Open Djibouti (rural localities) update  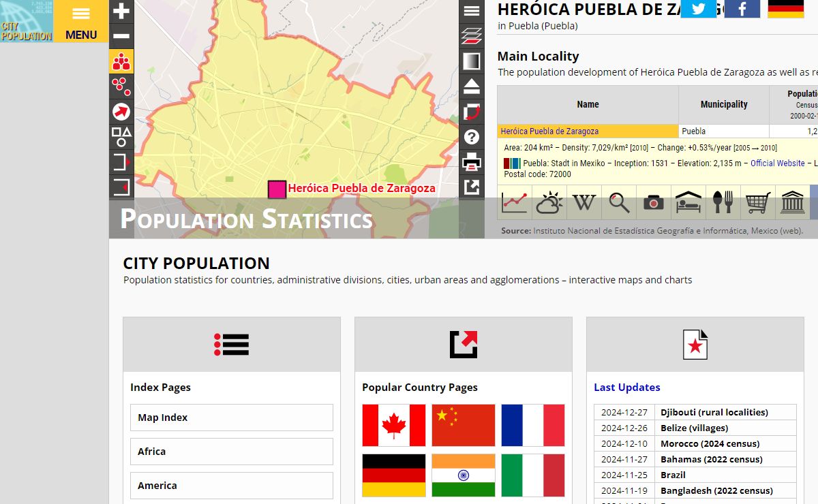(714, 412)
